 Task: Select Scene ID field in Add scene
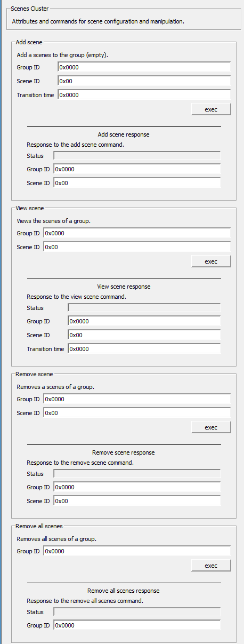click(144, 81)
